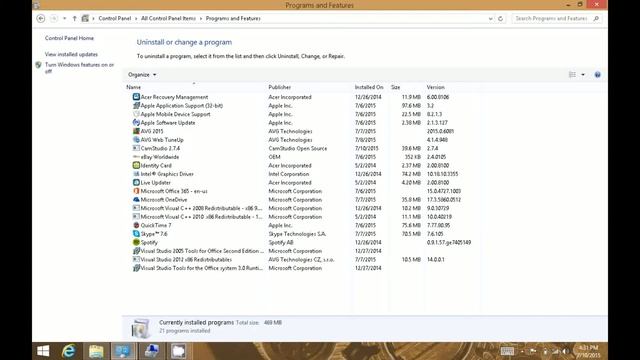
Task: Open the recent locations dropdown arrow
Action: [x=64, y=18]
